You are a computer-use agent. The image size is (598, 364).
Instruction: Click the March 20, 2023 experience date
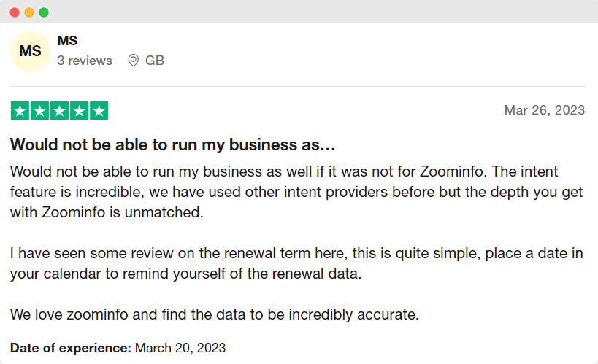[180, 347]
